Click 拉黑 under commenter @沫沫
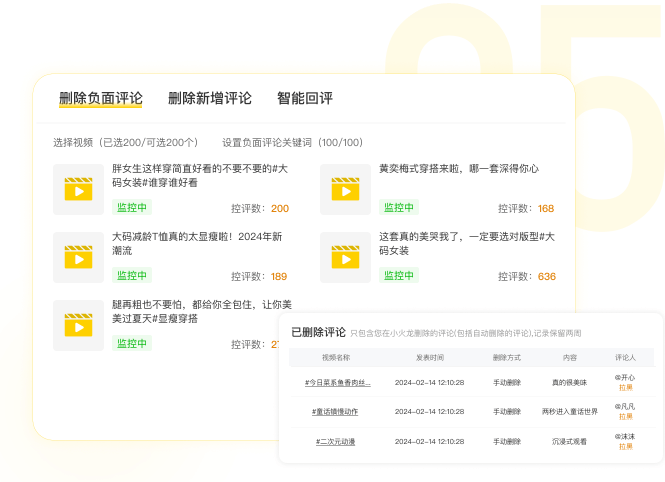665x482 pixels. pos(626,446)
